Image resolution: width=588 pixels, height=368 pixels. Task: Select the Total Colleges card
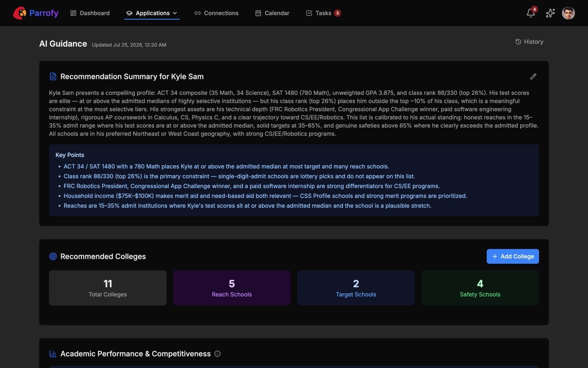pos(108,288)
